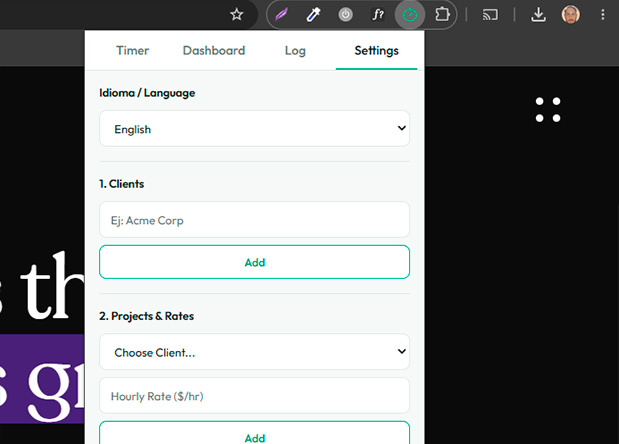Image resolution: width=619 pixels, height=444 pixels.
Task: Click the four-dot menu on the webpage
Action: point(548,110)
